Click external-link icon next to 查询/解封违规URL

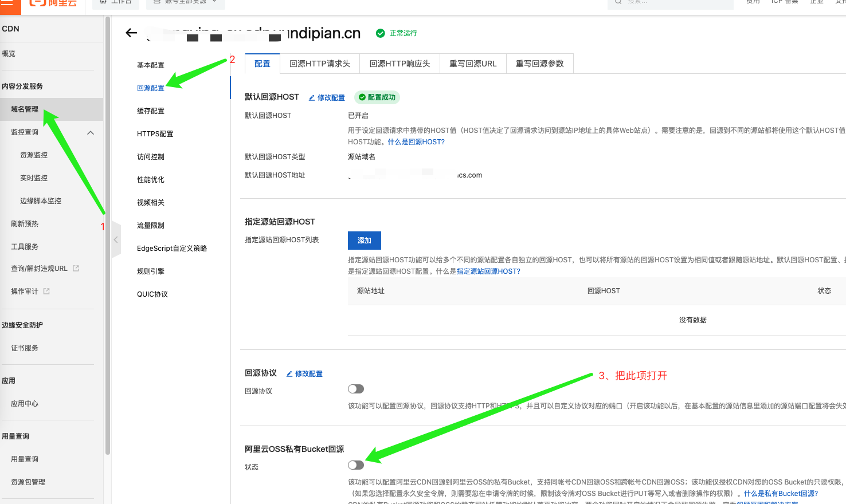click(x=76, y=268)
